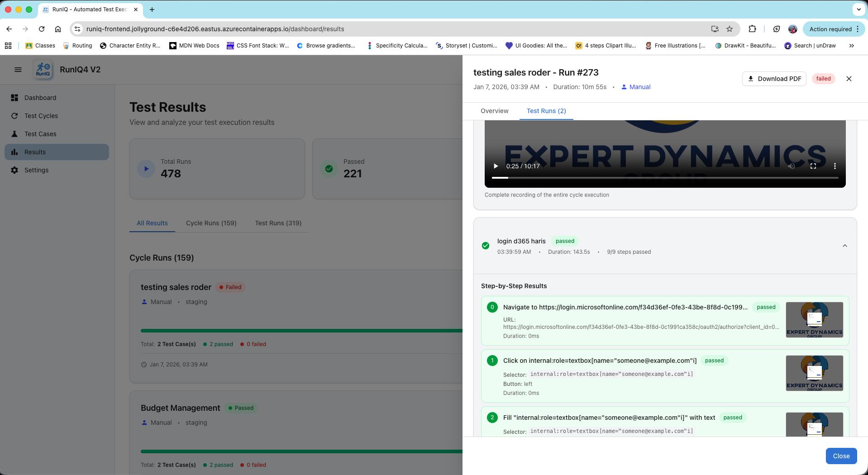Mute the video recording volume
Screen dimensions: 868x475
click(x=791, y=166)
